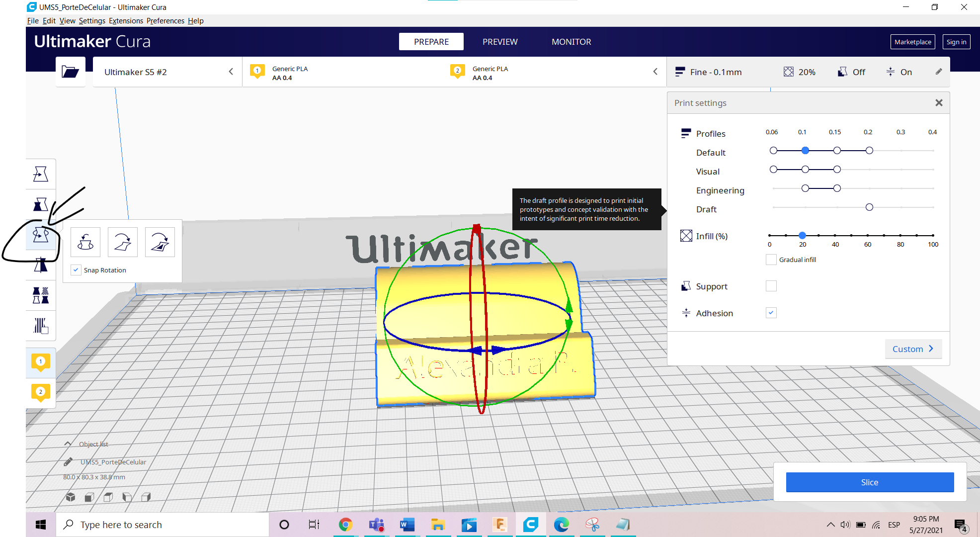This screenshot has width=980, height=537.
Task: Enable the Support checkbox
Action: click(771, 286)
